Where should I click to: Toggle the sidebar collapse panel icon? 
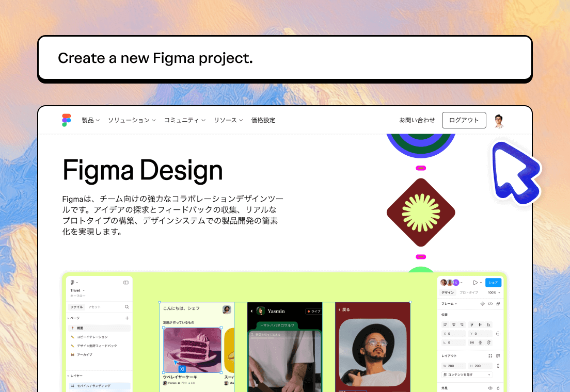point(126,283)
